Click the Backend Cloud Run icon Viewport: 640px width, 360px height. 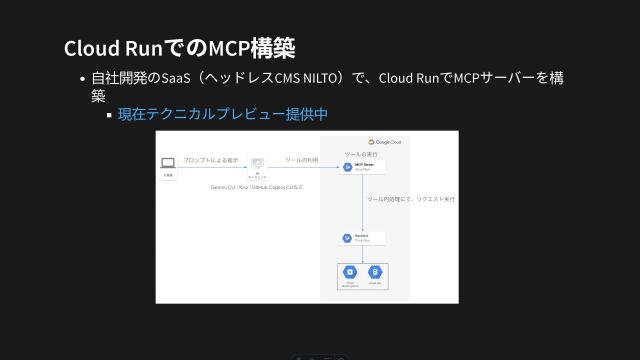pyautogui.click(x=347, y=238)
